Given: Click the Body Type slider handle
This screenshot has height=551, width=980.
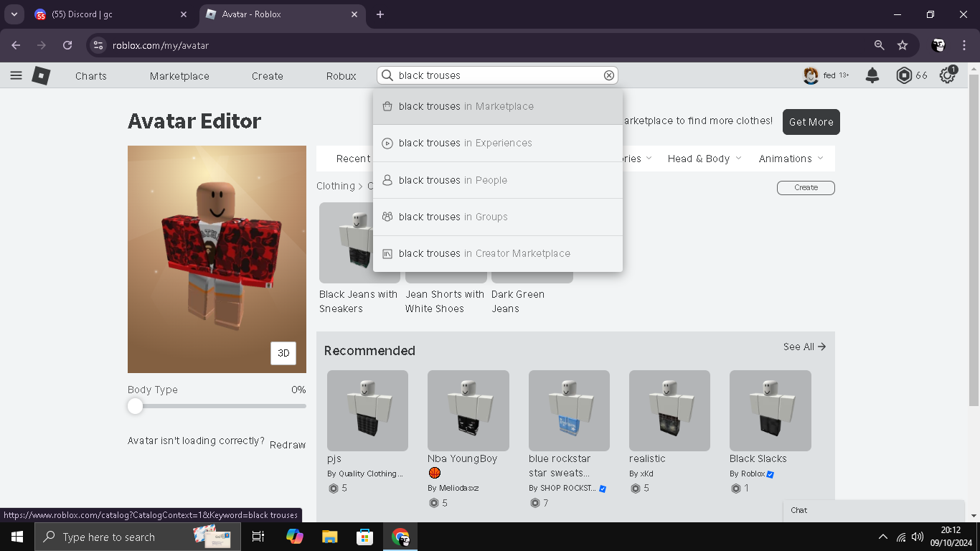Looking at the screenshot, I should (x=135, y=406).
